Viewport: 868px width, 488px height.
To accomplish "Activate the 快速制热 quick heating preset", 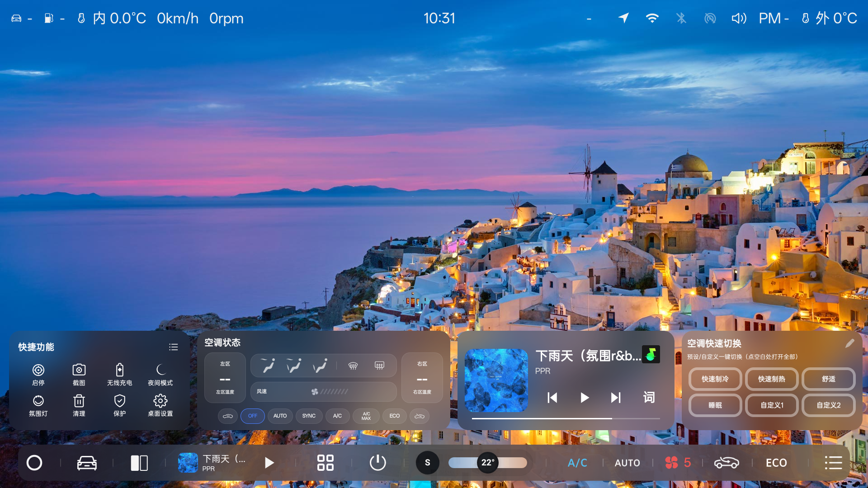I will click(x=772, y=379).
